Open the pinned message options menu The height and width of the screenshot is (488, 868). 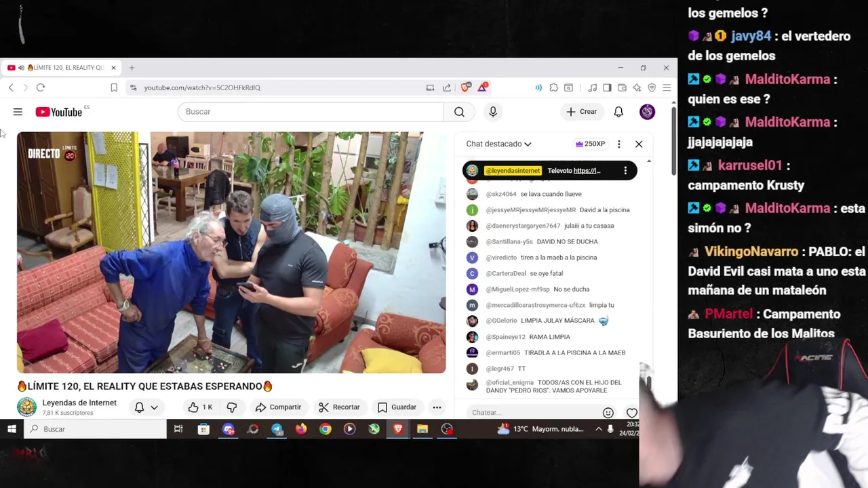click(625, 171)
